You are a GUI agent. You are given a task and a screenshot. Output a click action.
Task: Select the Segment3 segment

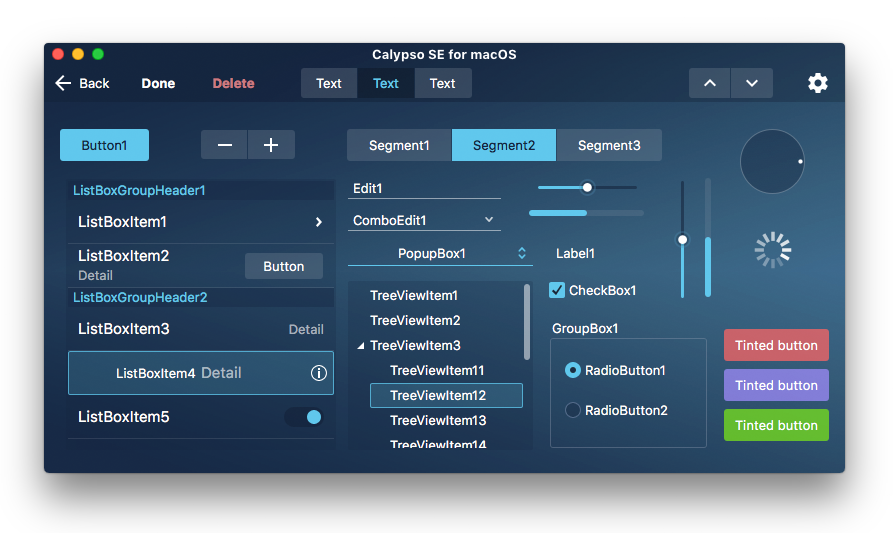609,145
